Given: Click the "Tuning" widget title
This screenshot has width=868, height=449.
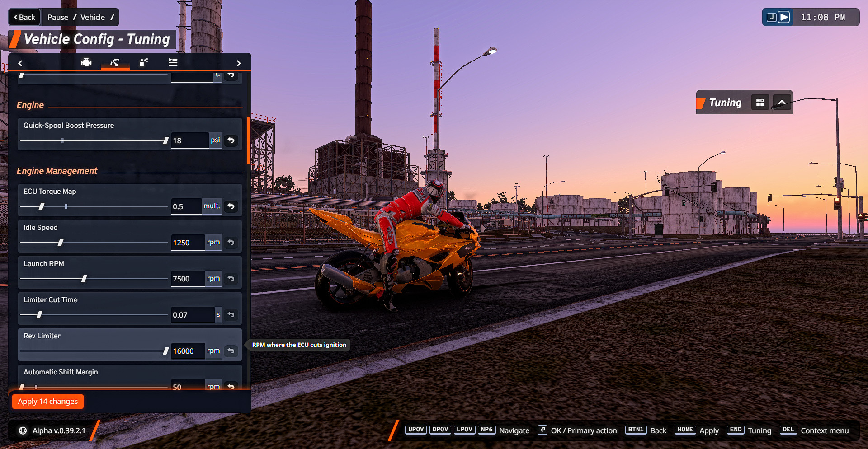Looking at the screenshot, I should [x=725, y=103].
